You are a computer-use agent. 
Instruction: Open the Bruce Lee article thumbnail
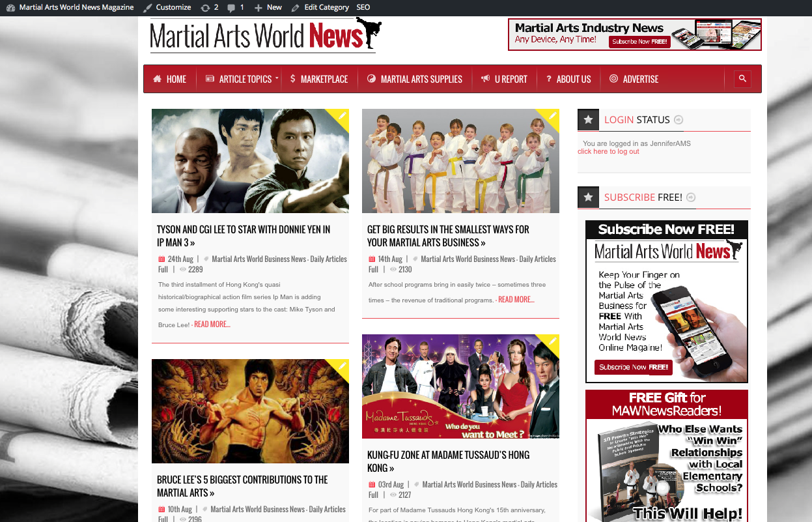pyautogui.click(x=250, y=411)
